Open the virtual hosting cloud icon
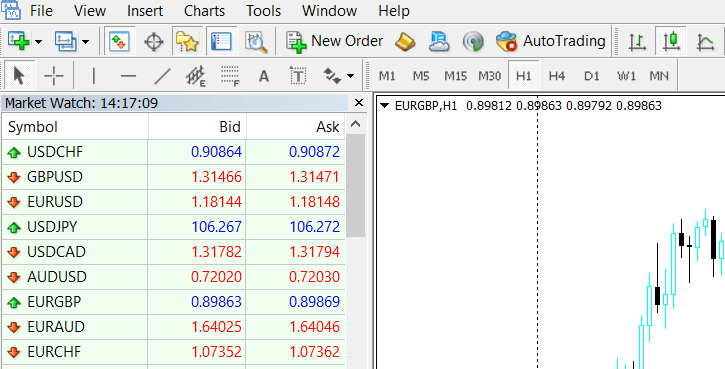 439,41
